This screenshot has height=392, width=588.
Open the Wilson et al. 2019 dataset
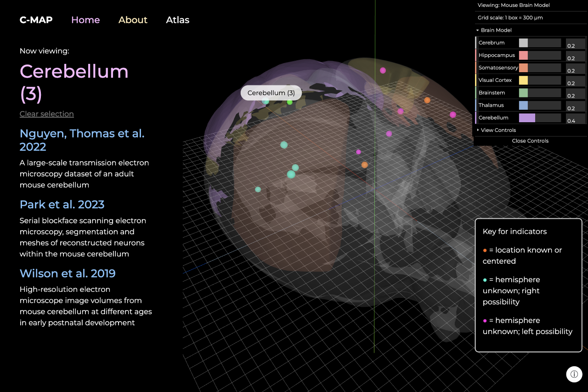[x=68, y=273]
